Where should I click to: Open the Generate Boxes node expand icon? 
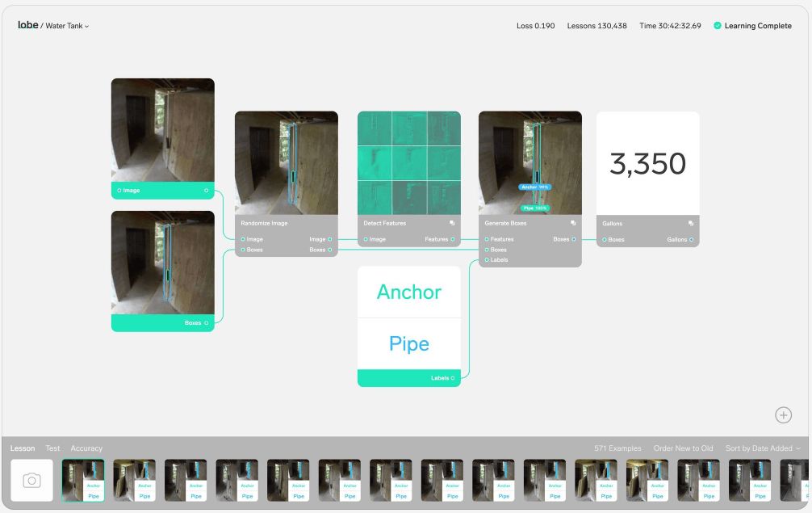coord(572,223)
